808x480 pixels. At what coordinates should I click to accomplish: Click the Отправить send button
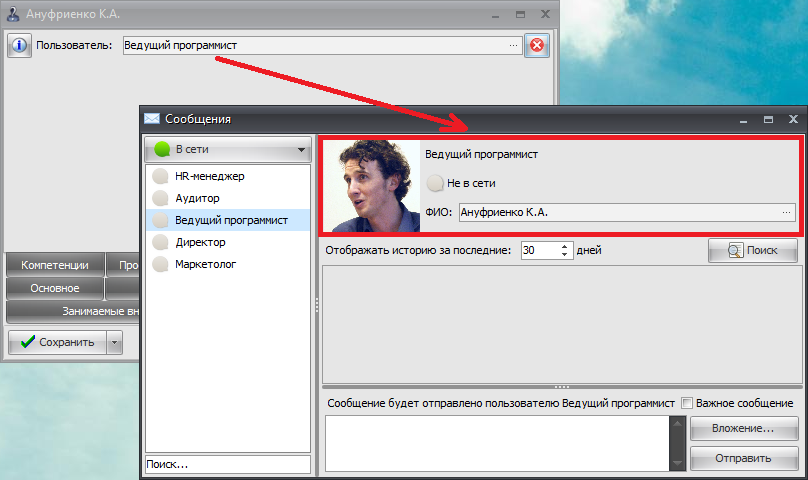[x=744, y=458]
